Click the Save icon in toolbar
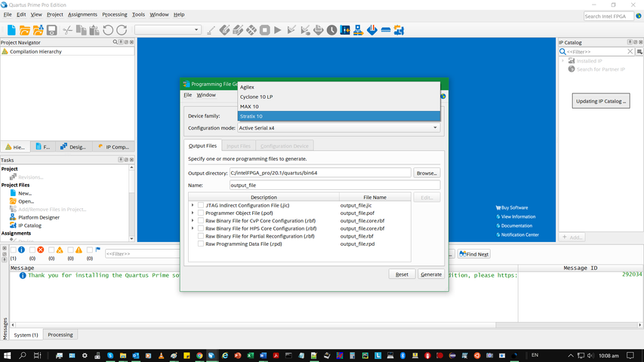644x362 pixels. tap(52, 30)
